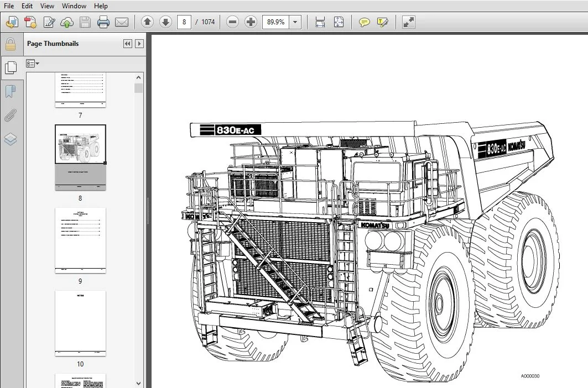Open the Page Thumbnails panel icon
Screen dimensions: 588x388
11,67
